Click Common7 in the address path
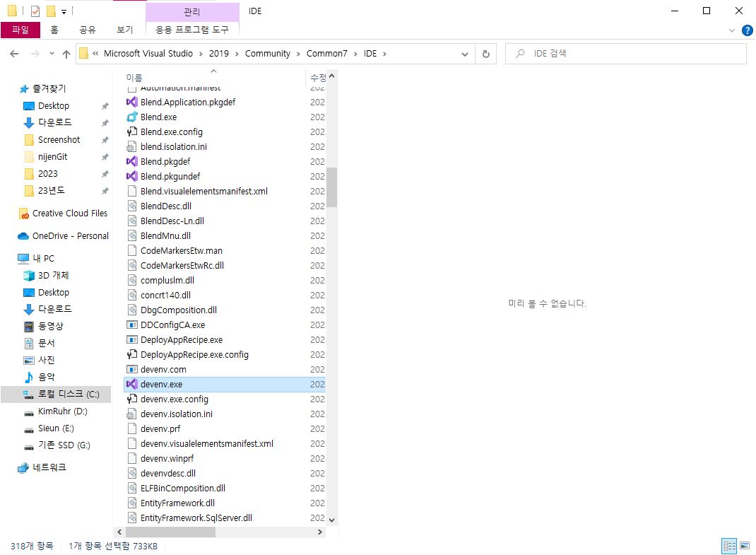Viewport: 756px width, 555px height. [x=327, y=54]
